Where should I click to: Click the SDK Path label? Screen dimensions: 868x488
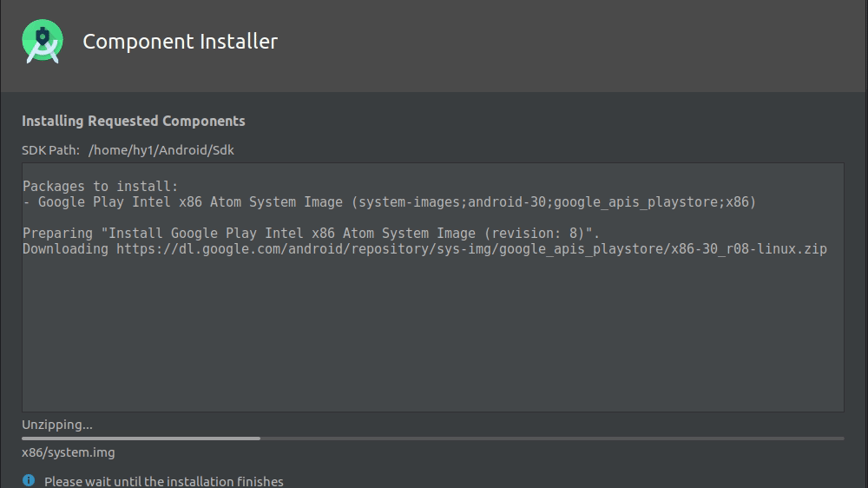(x=50, y=150)
